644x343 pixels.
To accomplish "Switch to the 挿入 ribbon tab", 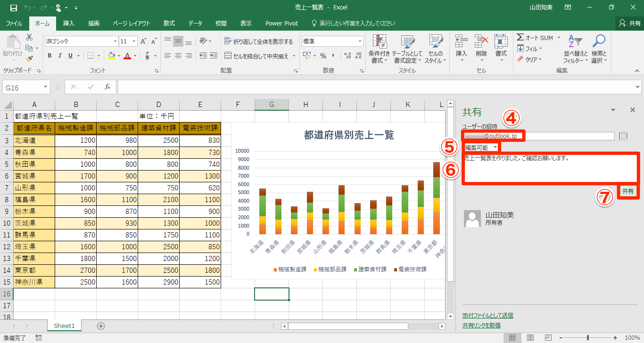I will [69, 23].
